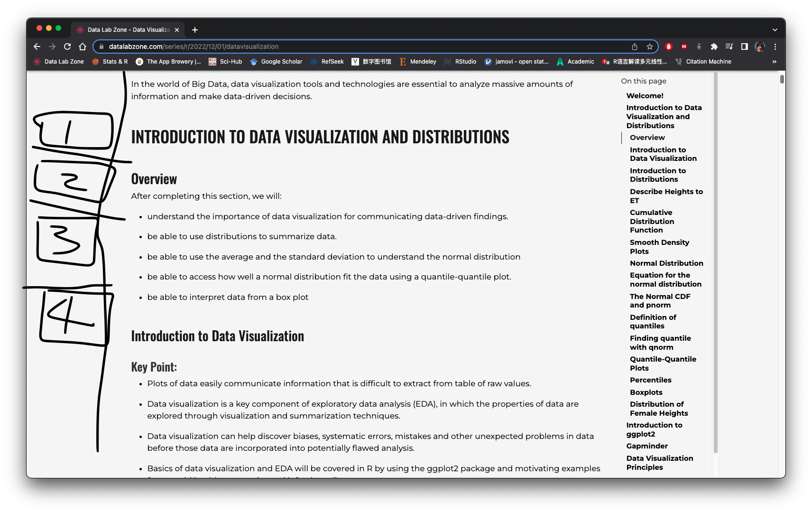Open Data Lab Zone bookmark
This screenshot has height=513, width=812.
point(59,62)
